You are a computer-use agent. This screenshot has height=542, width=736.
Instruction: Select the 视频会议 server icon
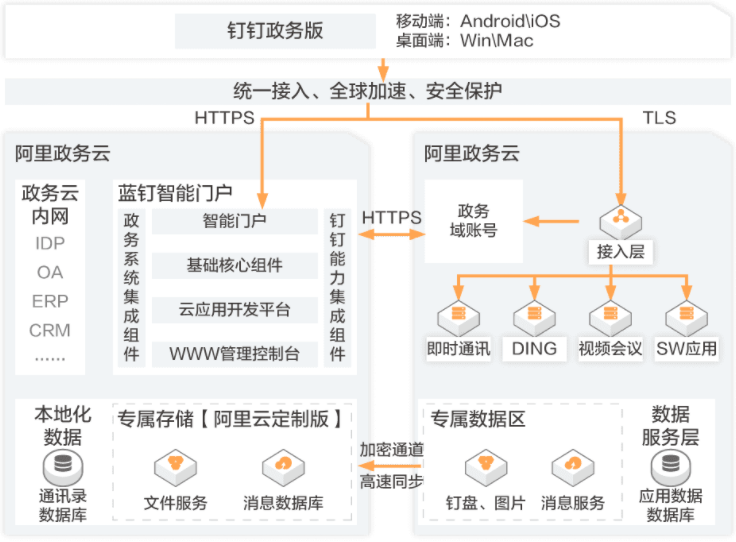point(610,317)
